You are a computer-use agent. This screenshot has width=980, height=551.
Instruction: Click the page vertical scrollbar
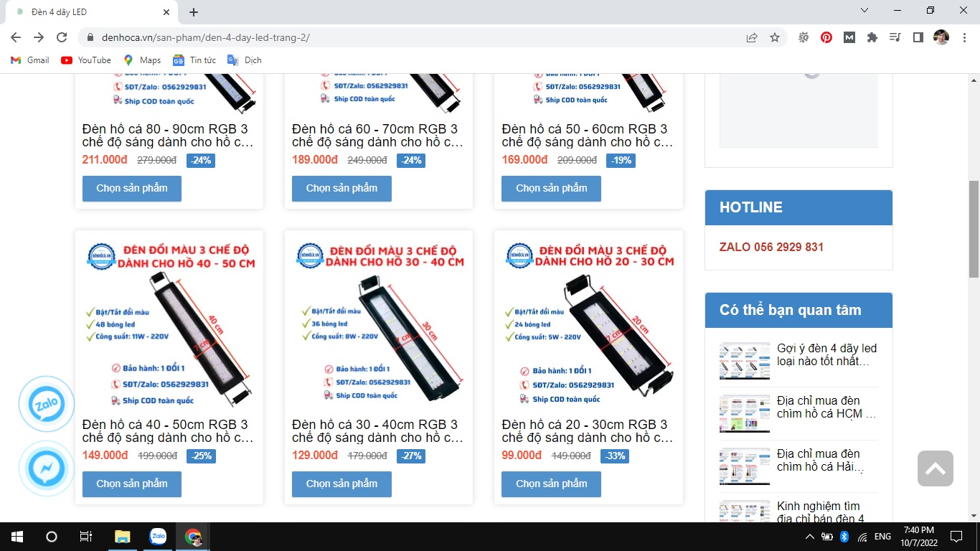pos(974,230)
